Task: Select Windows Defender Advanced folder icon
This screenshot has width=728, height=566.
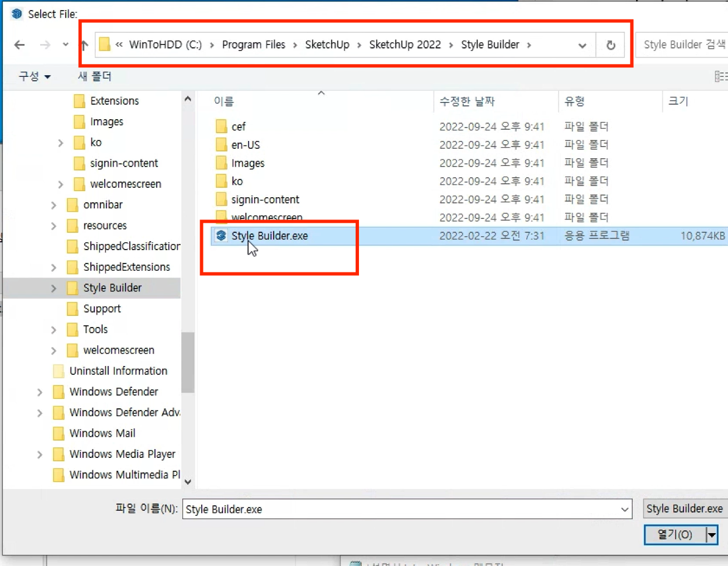Action: 58,413
